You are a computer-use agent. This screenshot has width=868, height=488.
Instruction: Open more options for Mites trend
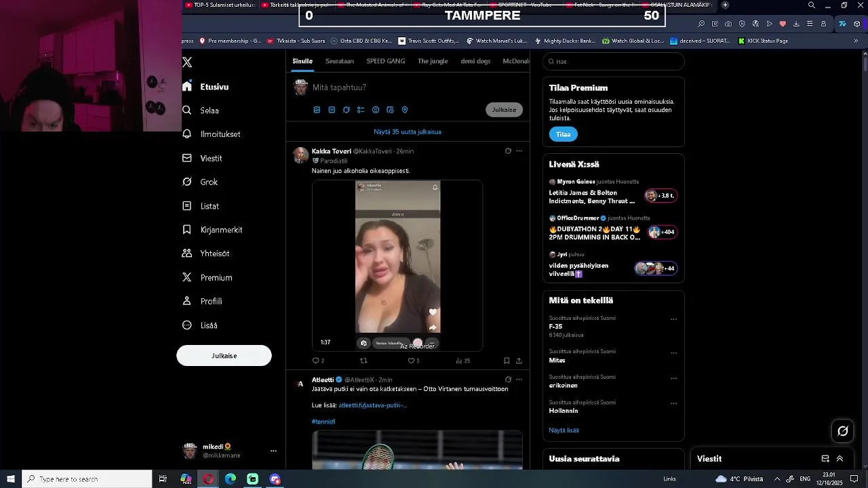point(673,353)
